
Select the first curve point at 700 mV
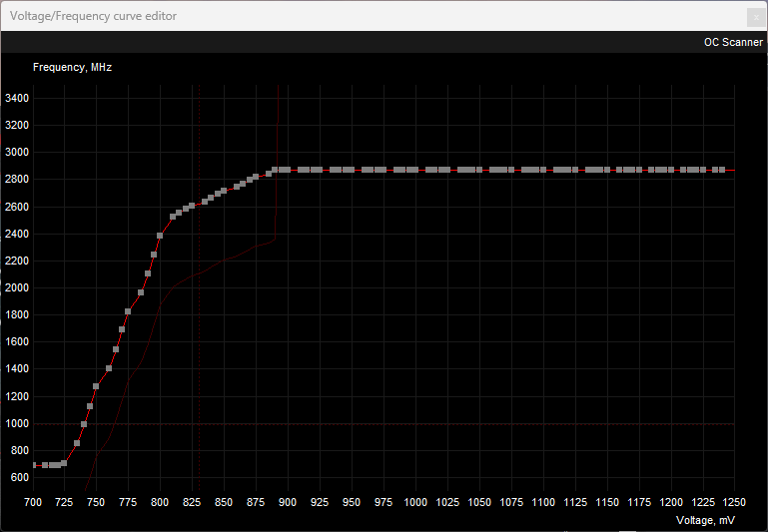pyautogui.click(x=33, y=465)
